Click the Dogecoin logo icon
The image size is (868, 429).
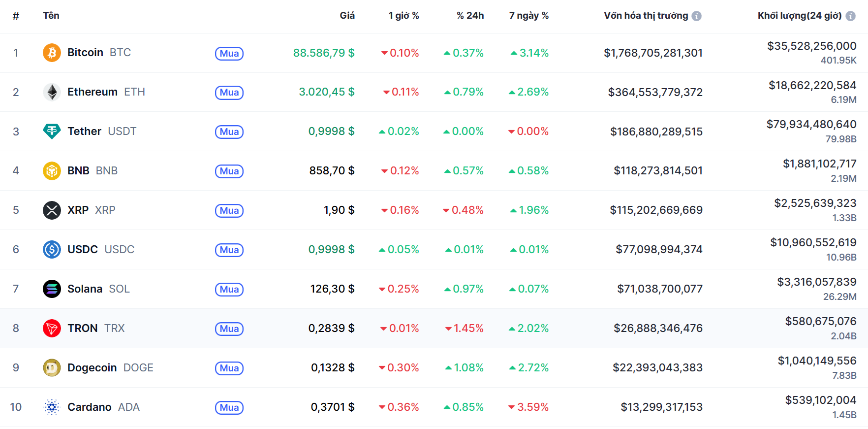point(52,368)
